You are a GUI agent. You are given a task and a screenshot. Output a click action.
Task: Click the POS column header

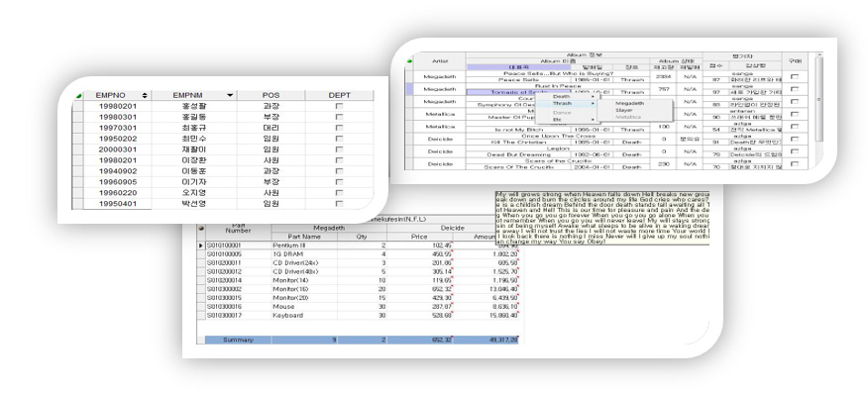coord(271,96)
